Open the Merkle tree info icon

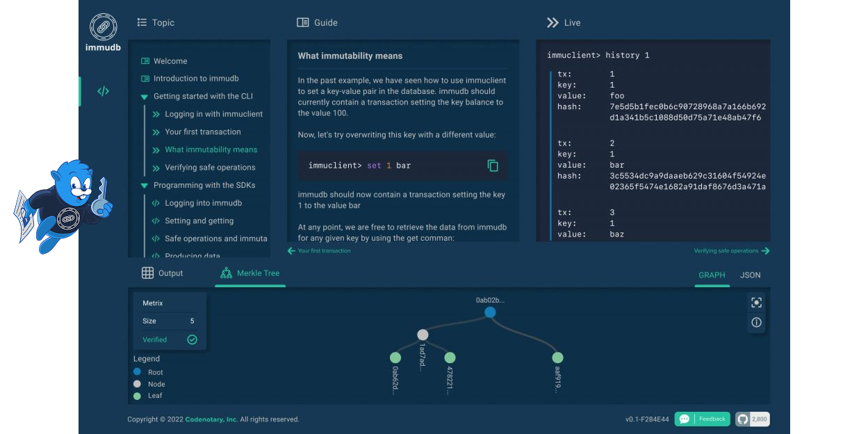(x=757, y=322)
